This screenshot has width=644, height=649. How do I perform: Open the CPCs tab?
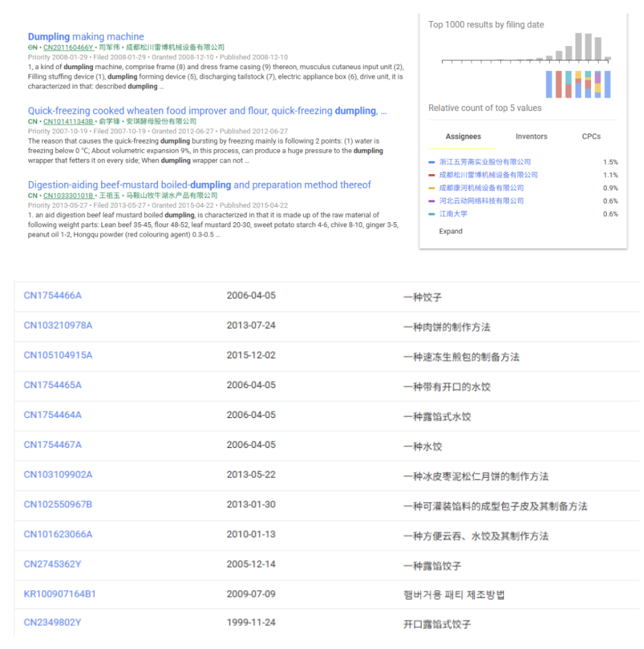(590, 136)
